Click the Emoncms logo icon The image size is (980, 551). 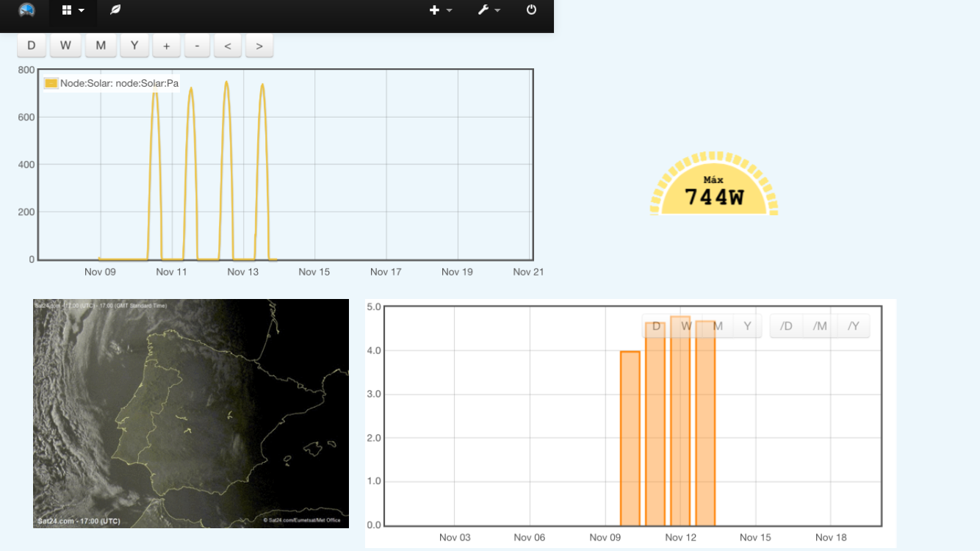tap(26, 10)
